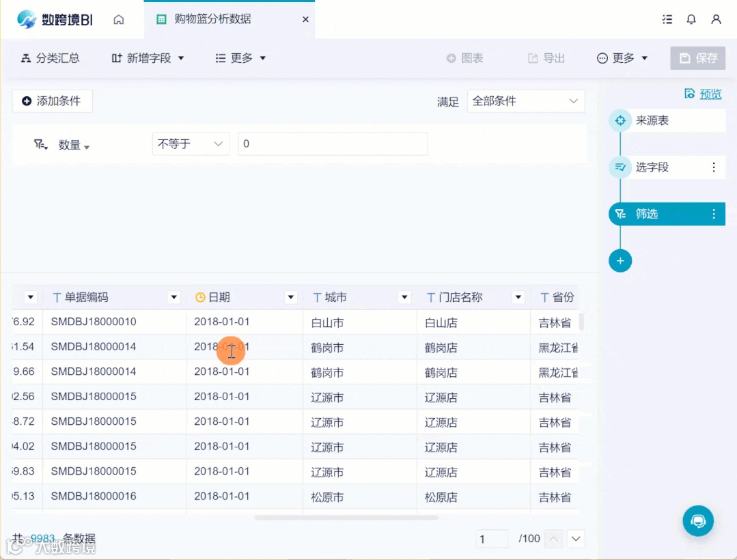The width and height of the screenshot is (737, 560).
Task: Open the options menu of 筛选 step
Action: (x=714, y=214)
